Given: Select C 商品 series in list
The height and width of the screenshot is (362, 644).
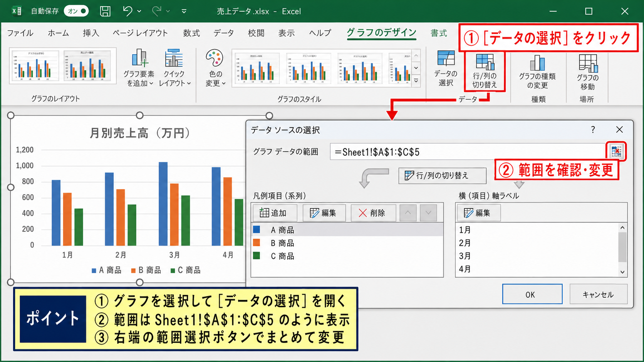Looking at the screenshot, I should point(347,256).
